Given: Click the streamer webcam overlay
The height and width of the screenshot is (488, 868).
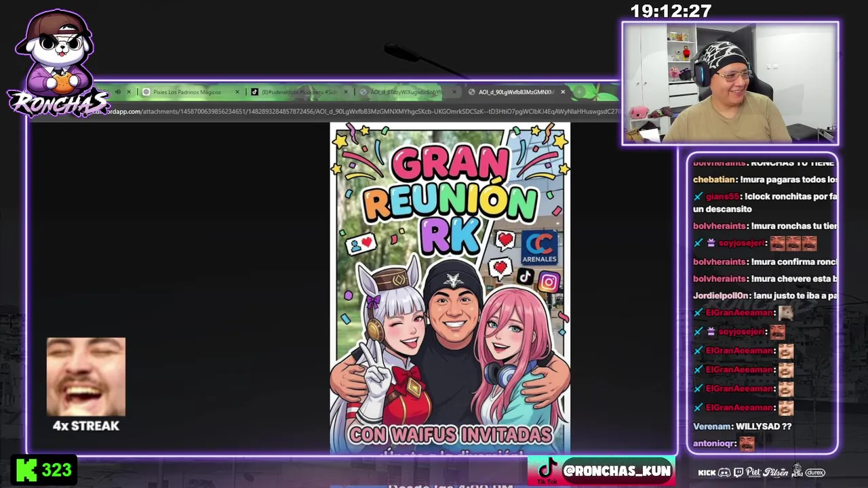Looking at the screenshot, I should coord(730,83).
